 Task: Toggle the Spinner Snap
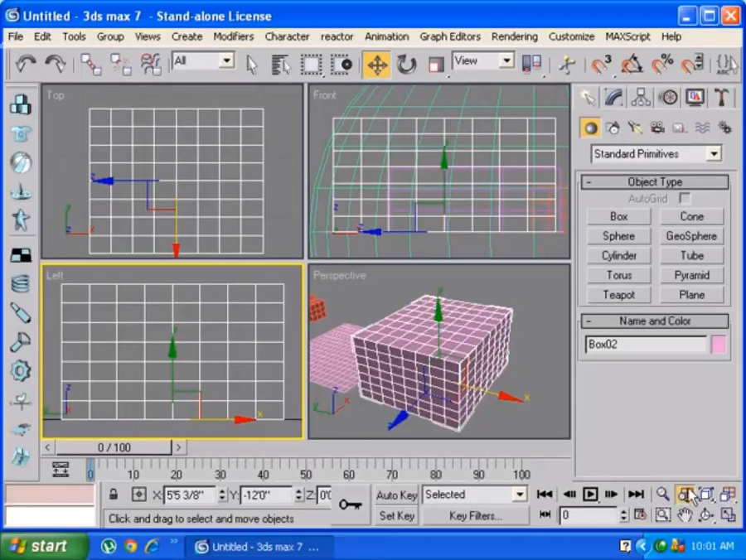[692, 65]
